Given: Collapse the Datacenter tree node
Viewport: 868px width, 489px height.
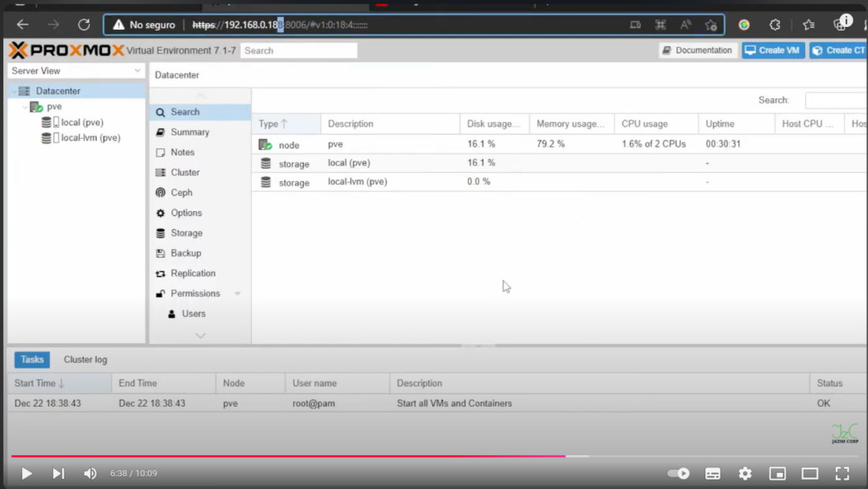Looking at the screenshot, I should tap(12, 92).
